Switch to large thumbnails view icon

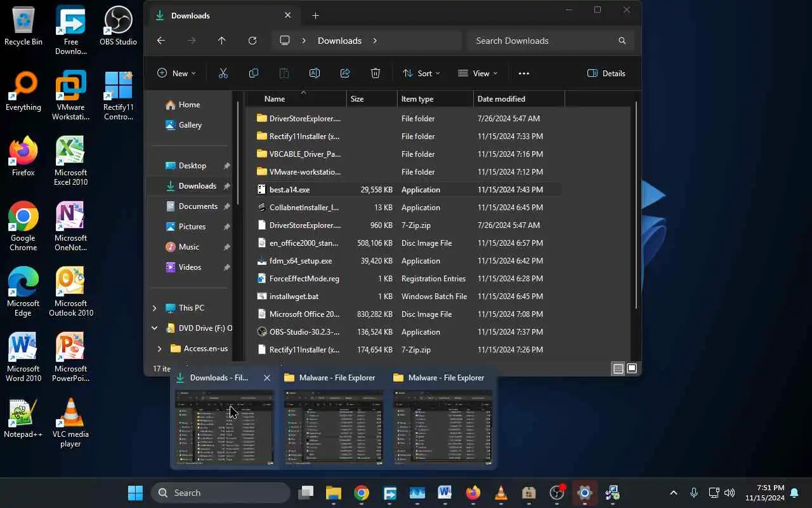[632, 369]
